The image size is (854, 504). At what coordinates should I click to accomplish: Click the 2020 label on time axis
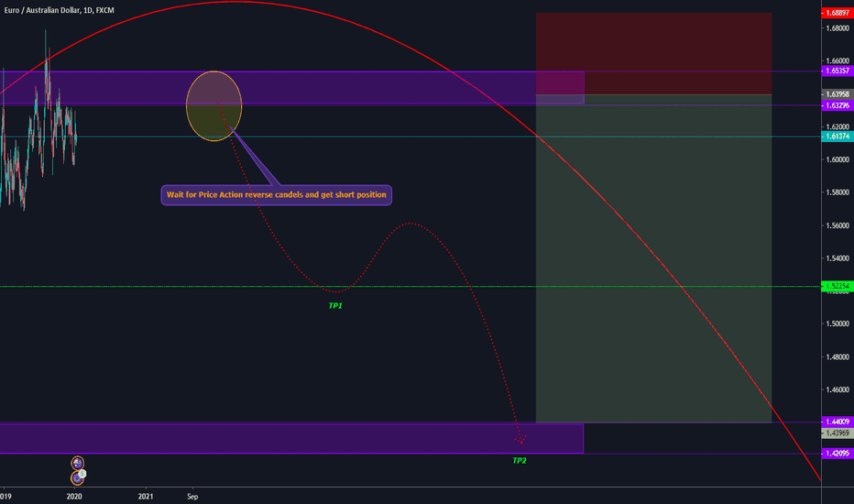tap(75, 496)
